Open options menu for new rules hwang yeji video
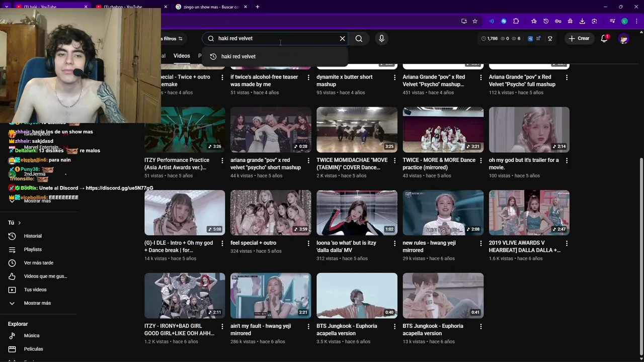The height and width of the screenshot is (362, 644). point(480,243)
